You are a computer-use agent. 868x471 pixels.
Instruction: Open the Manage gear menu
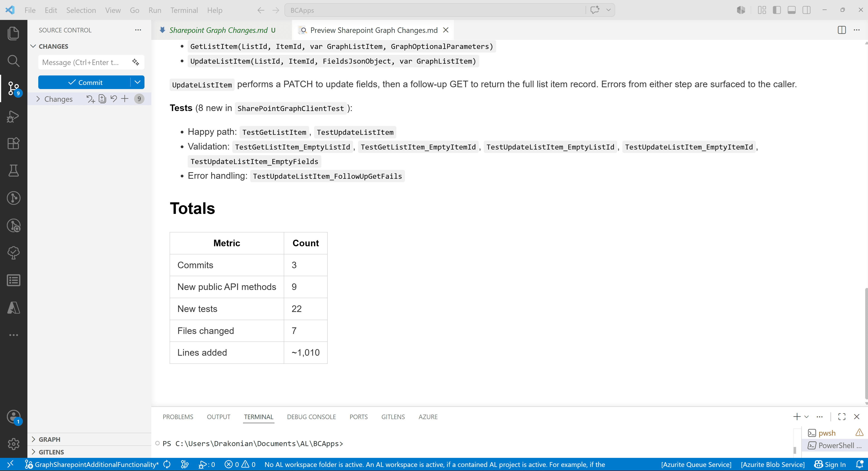point(14,444)
